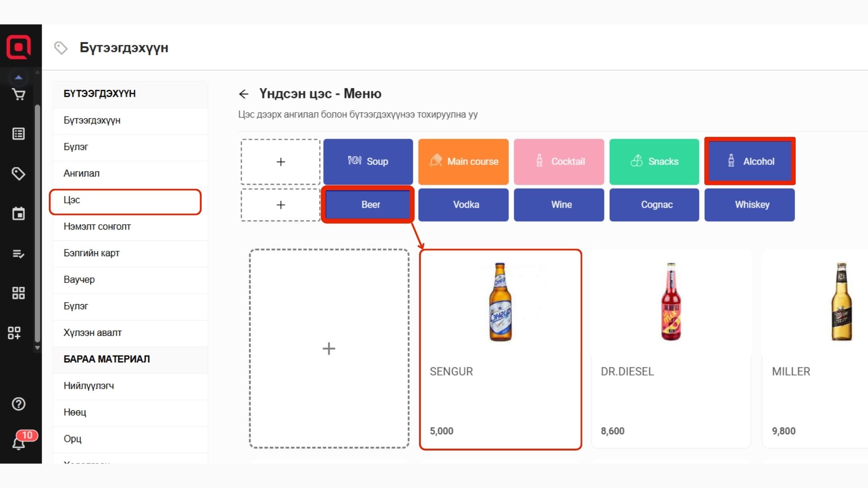The width and height of the screenshot is (868, 488).
Task: Open help question mark icon
Action: [x=19, y=404]
